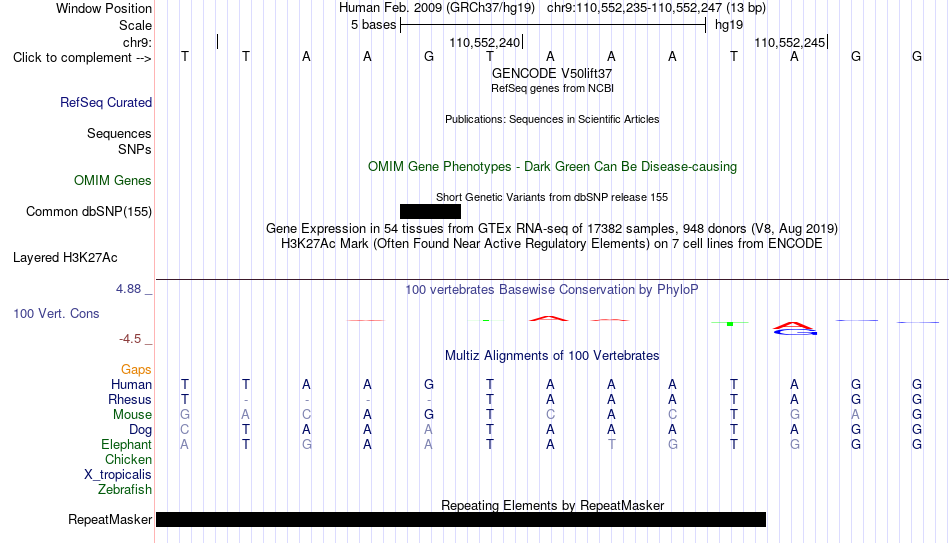This screenshot has width=950, height=543.
Task: Select the Common dbSNP(155) track label
Action: point(88,212)
